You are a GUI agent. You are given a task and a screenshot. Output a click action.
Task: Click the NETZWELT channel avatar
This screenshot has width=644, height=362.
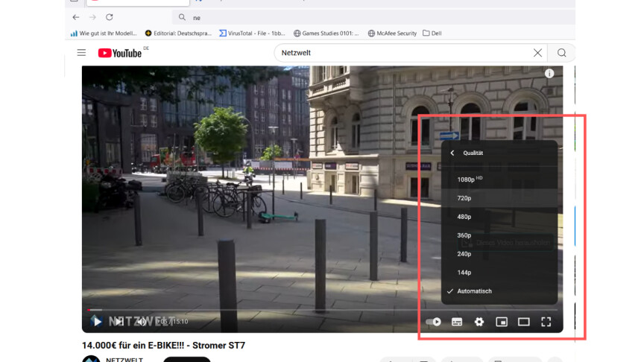click(91, 359)
